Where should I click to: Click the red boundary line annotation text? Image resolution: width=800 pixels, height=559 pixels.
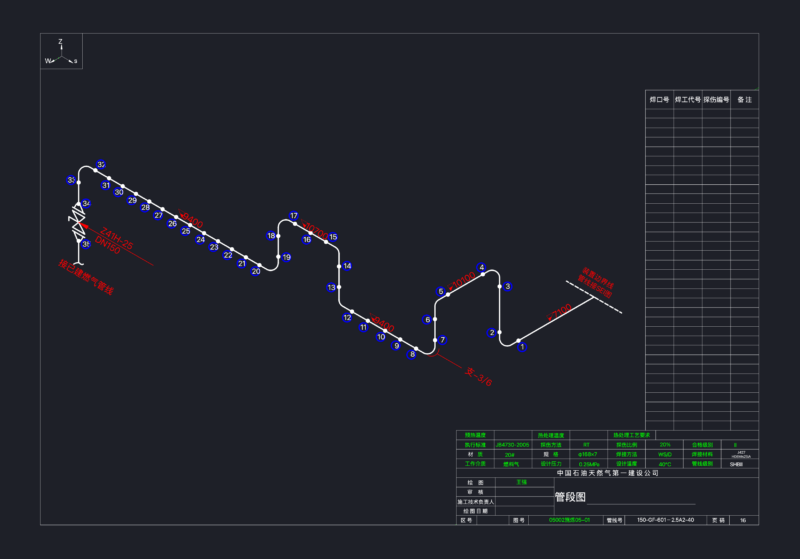point(595,283)
